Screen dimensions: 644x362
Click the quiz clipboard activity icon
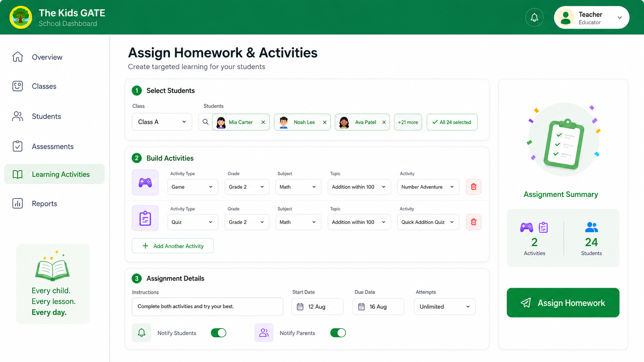point(145,218)
